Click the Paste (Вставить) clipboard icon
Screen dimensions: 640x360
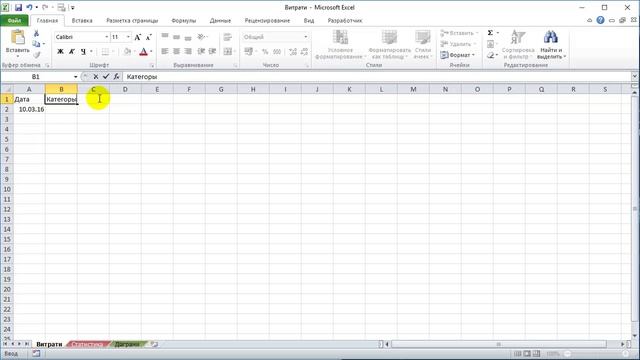point(18,38)
